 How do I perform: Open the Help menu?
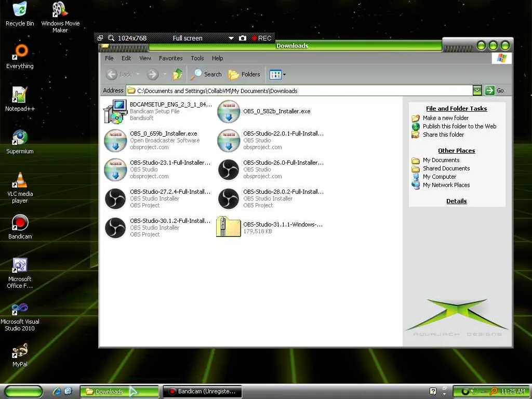218,58
